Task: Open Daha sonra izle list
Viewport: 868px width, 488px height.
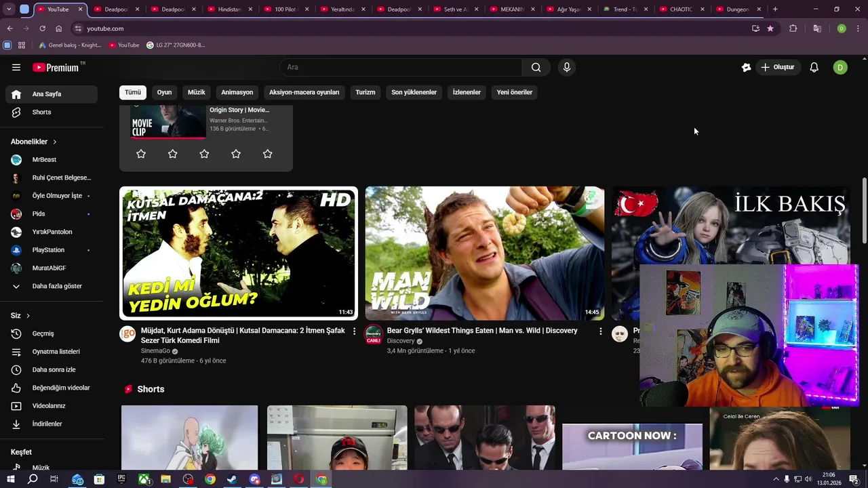Action: [x=52, y=369]
